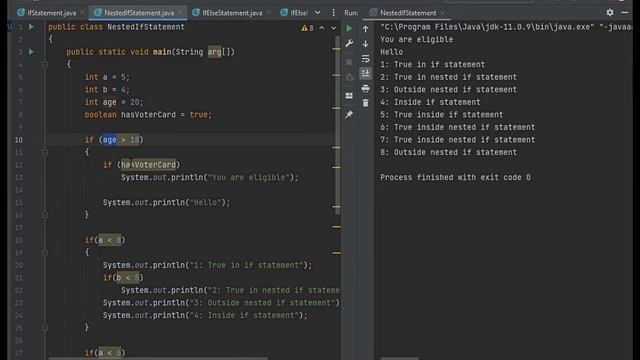Click 'int a = 5;' declaration
640x360 pixels.
pos(107,77)
